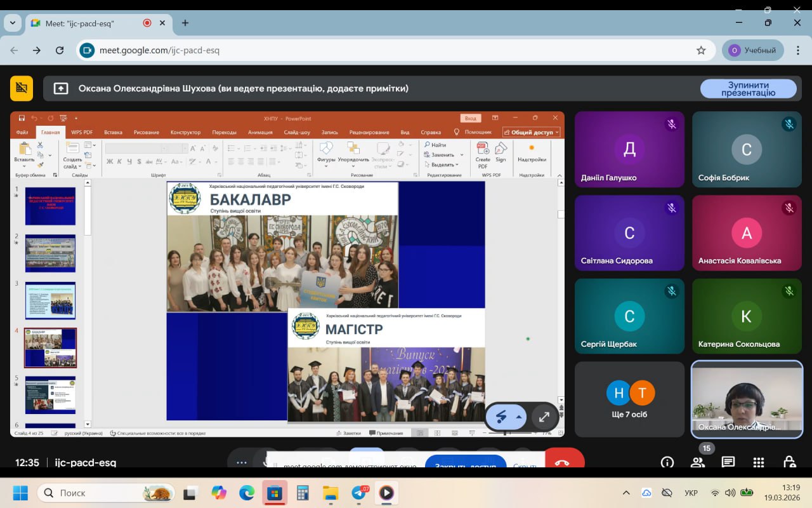Show the participants list icon
The height and width of the screenshot is (508, 812).
click(697, 462)
